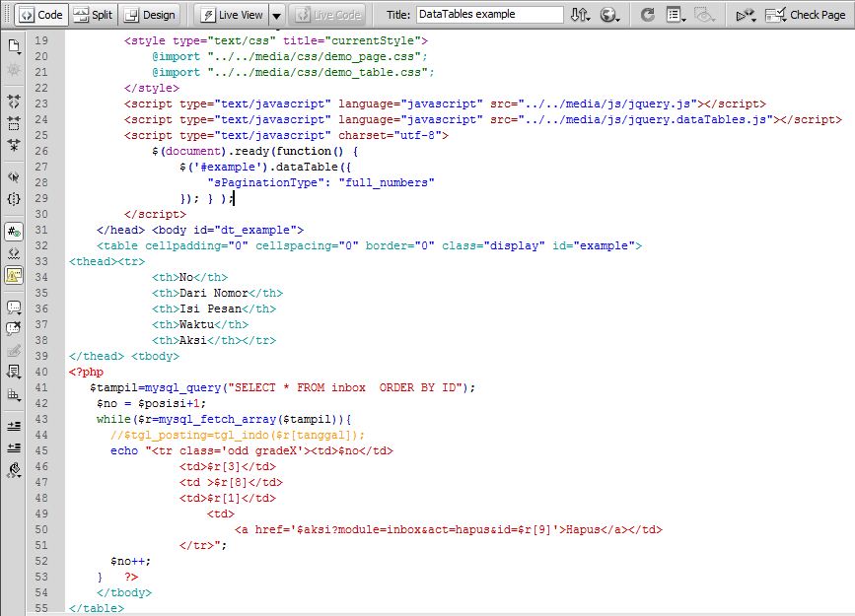Click 'demo_page.css' import on line 20
Screen dimensions: 855x616
point(314,56)
